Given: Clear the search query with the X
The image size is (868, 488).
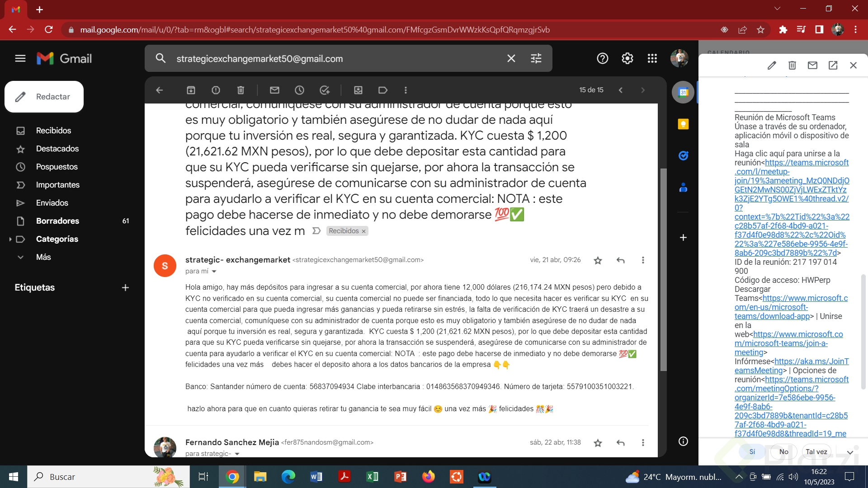Looking at the screenshot, I should click(511, 58).
